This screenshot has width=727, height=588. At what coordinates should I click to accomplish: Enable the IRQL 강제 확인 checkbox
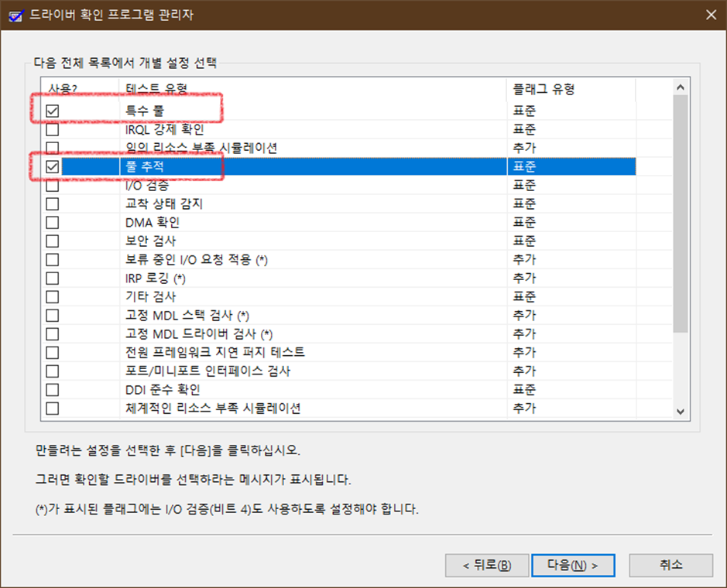[53, 130]
